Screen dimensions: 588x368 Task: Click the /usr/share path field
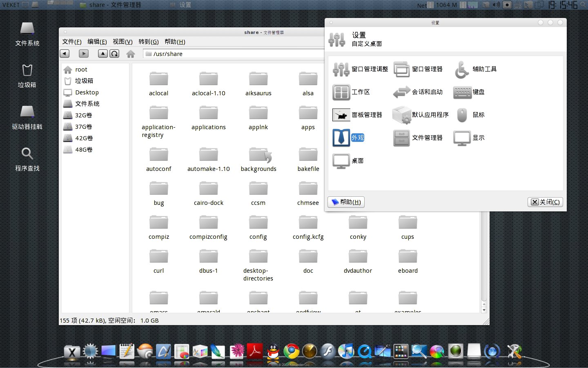pyautogui.click(x=234, y=54)
